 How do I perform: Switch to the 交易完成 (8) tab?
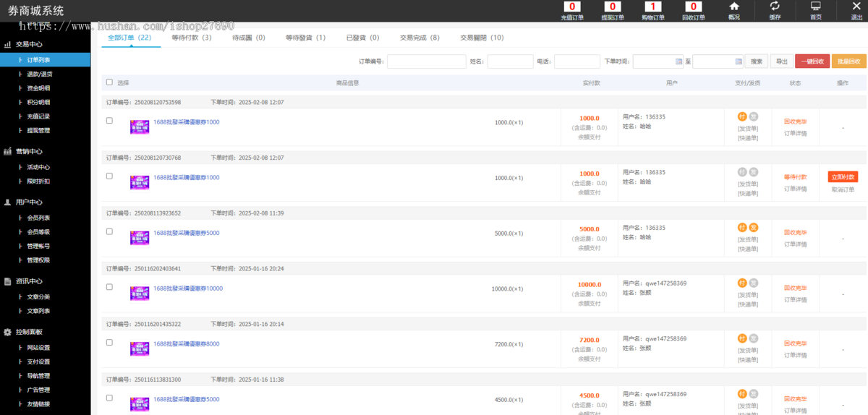(x=420, y=38)
